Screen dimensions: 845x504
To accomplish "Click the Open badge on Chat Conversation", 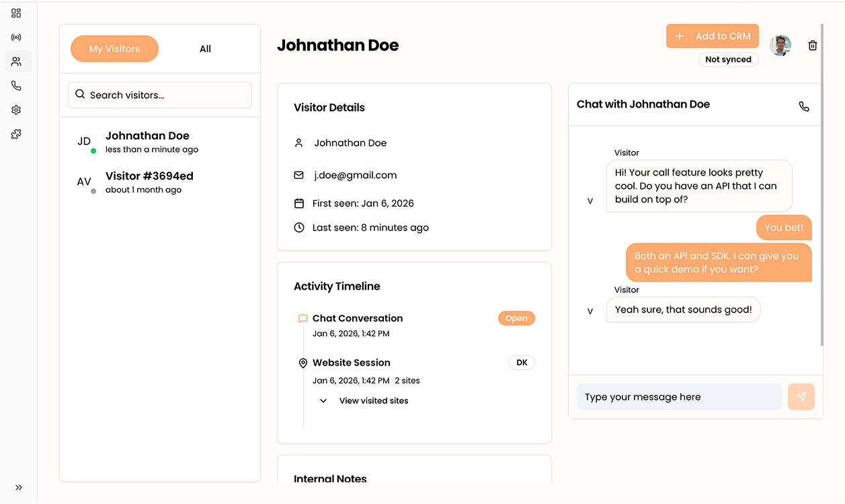I will [x=516, y=318].
